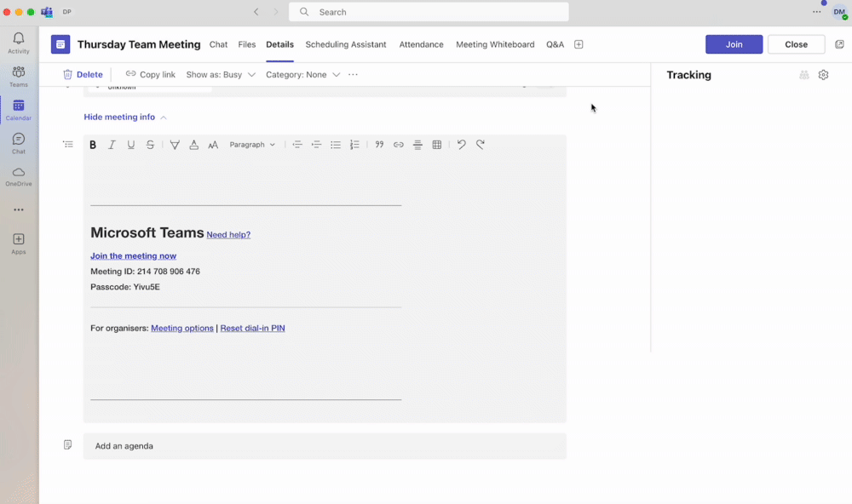This screenshot has height=504, width=852.
Task: Click the attendees icon in Tracking panel
Action: [x=804, y=75]
